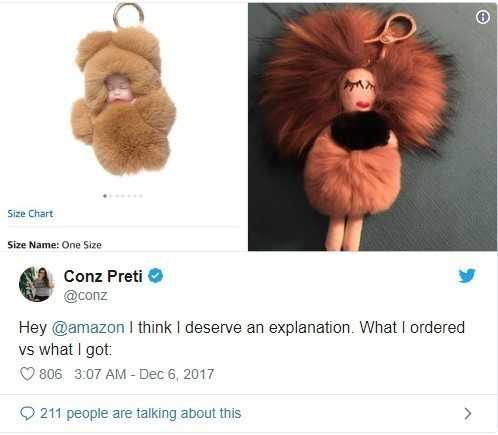Click the Twitter bird logo icon
Screen dimensions: 498x435
[467, 275]
